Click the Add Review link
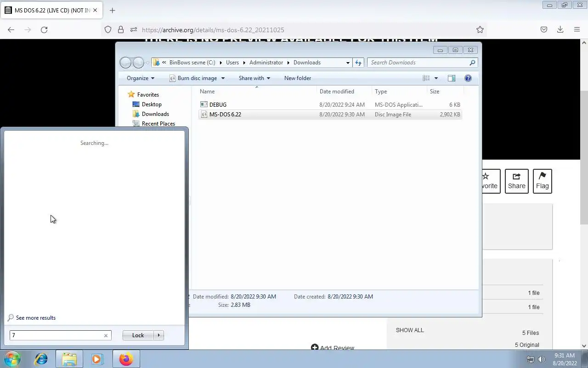The height and width of the screenshot is (368, 588). pyautogui.click(x=333, y=348)
